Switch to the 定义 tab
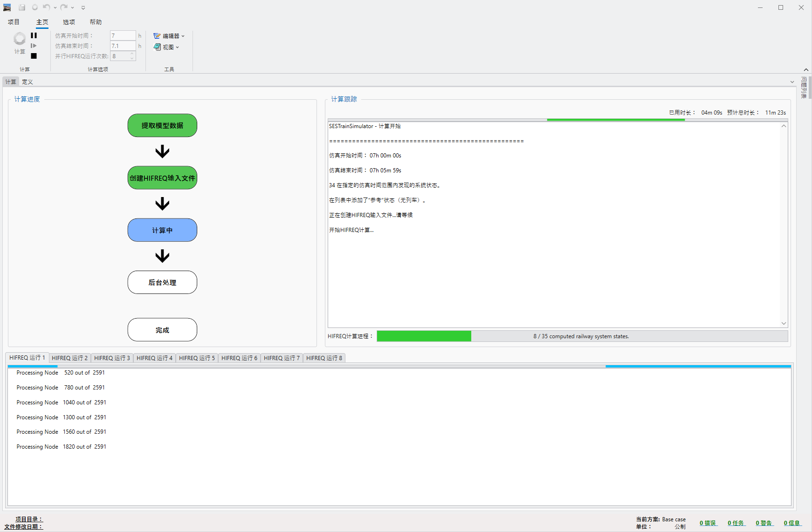Viewport: 812px width, 532px height. (28, 82)
